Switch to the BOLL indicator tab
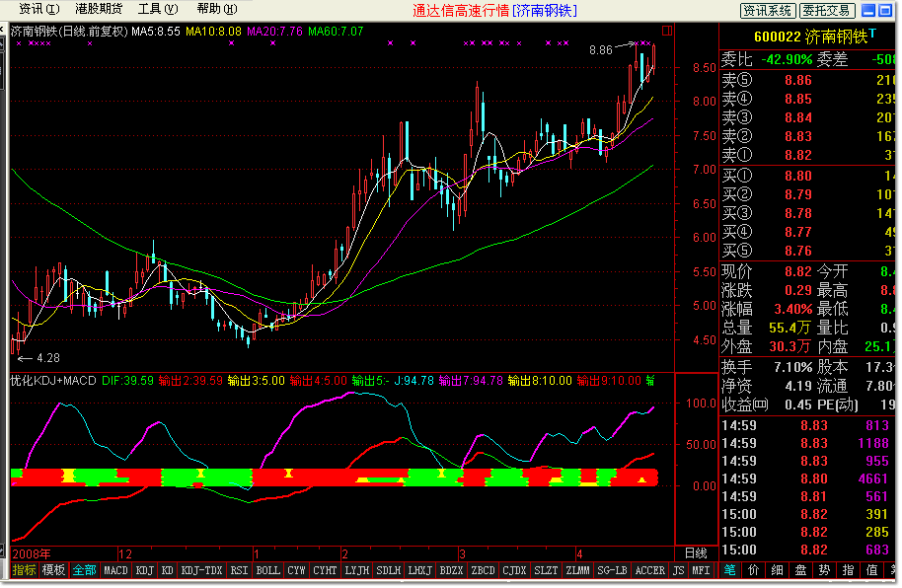Image resolution: width=902 pixels, height=588 pixels. point(268,570)
